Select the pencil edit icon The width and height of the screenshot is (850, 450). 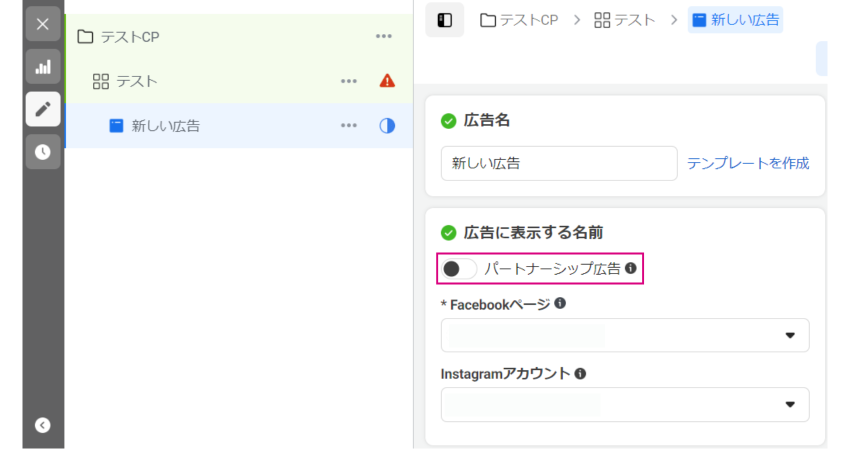click(43, 109)
